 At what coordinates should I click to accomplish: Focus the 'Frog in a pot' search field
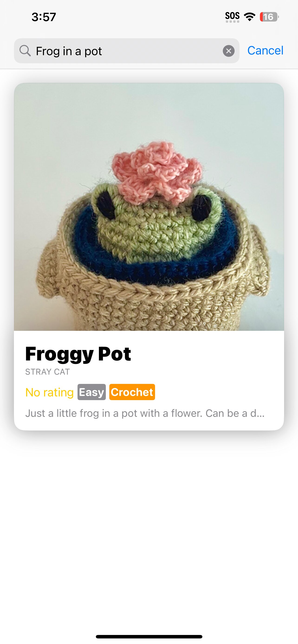tap(127, 51)
